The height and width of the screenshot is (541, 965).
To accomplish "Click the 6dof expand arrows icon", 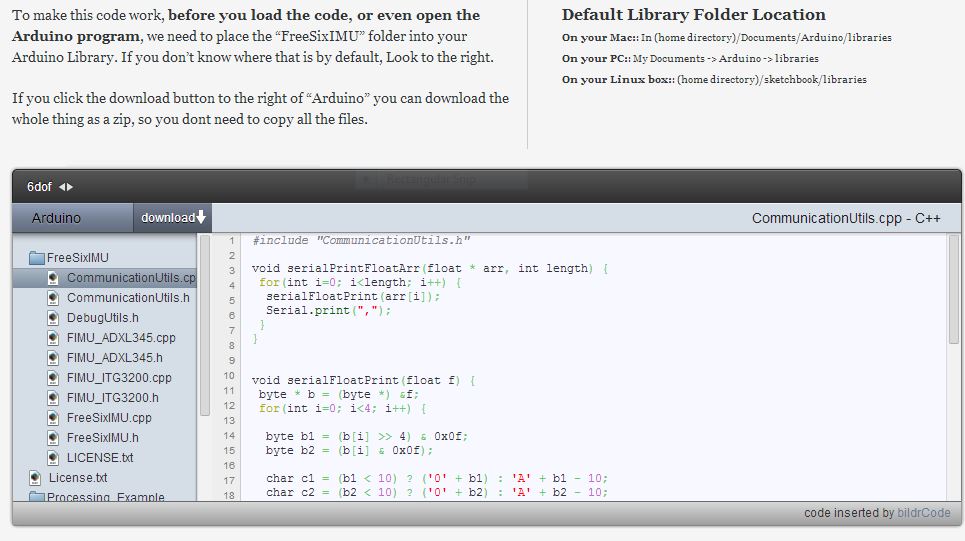I will point(66,186).
